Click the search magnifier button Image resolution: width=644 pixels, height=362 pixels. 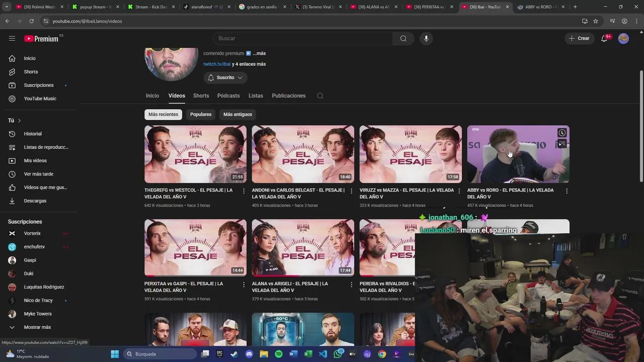[404, 38]
